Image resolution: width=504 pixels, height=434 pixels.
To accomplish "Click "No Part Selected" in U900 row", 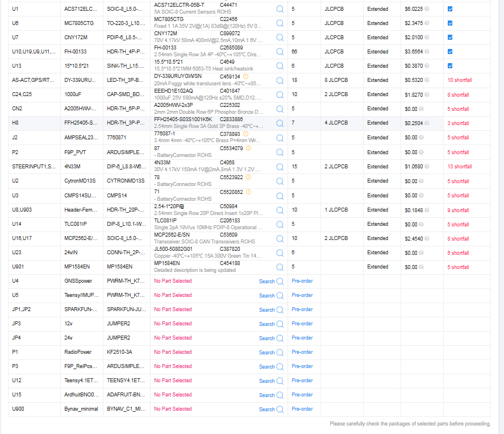I will click(x=173, y=409).
